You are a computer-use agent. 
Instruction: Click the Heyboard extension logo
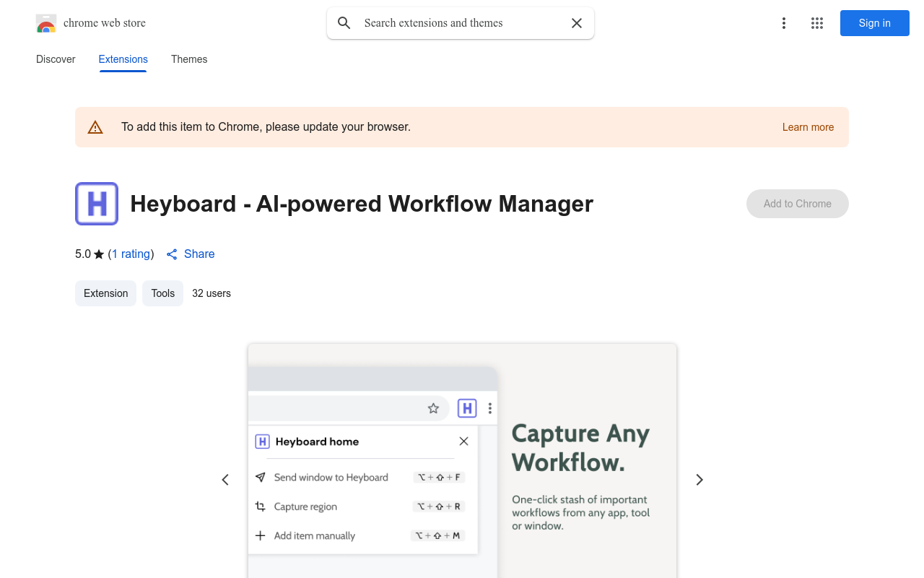(x=97, y=204)
